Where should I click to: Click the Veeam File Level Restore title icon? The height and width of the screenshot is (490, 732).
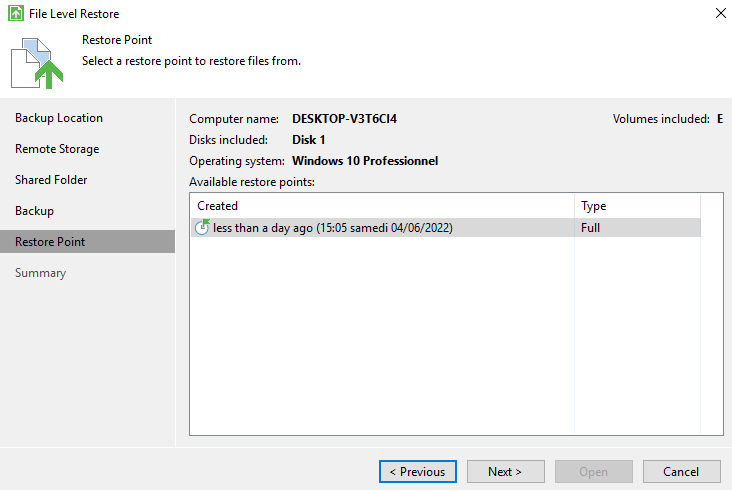pos(16,14)
